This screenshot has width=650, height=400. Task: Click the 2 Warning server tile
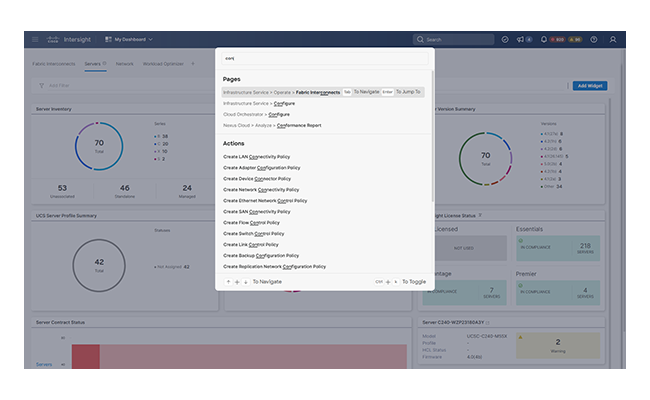[x=558, y=345]
